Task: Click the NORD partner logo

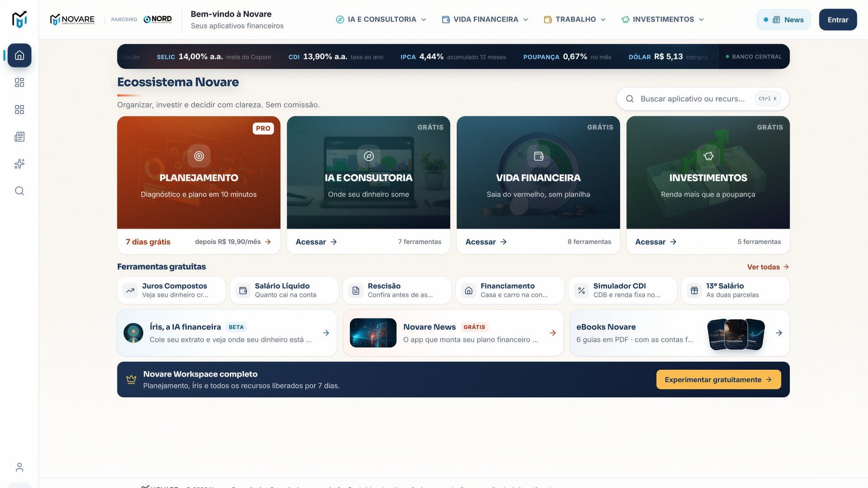Action: 158,19
